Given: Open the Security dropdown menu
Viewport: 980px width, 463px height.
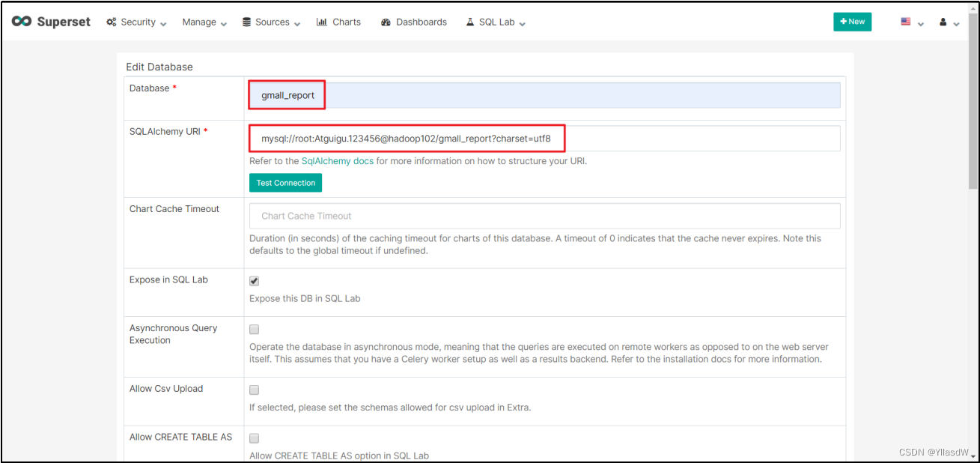Looking at the screenshot, I should pos(137,22).
